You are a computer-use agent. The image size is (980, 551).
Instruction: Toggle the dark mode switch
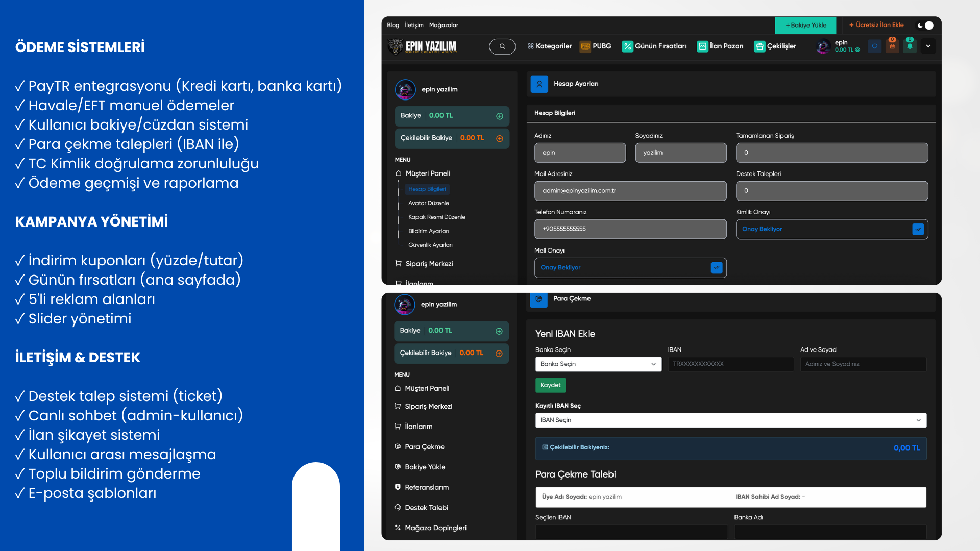click(x=925, y=25)
